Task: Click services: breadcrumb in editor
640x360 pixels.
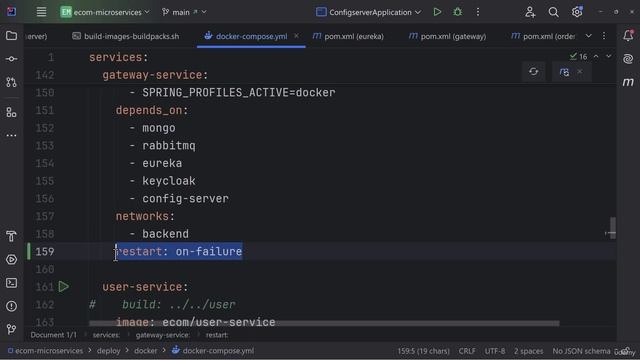Action: [106, 335]
